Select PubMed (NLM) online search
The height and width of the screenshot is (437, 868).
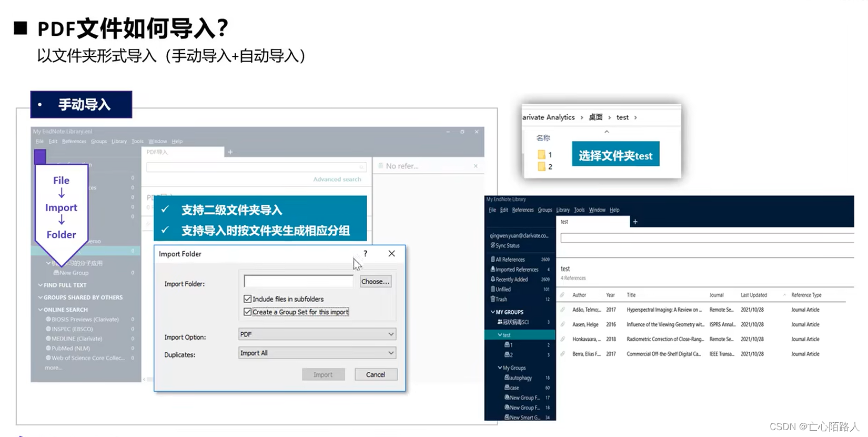[x=68, y=348]
